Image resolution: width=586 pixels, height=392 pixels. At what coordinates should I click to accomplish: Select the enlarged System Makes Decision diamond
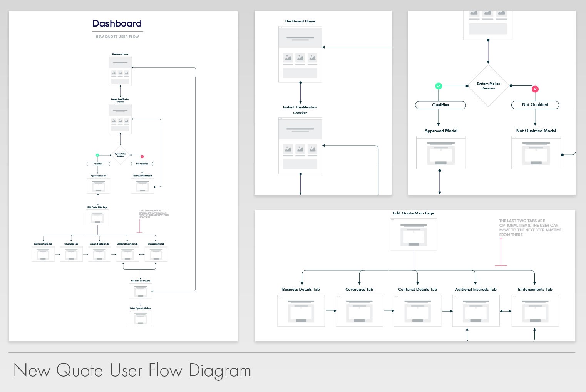[x=488, y=86]
